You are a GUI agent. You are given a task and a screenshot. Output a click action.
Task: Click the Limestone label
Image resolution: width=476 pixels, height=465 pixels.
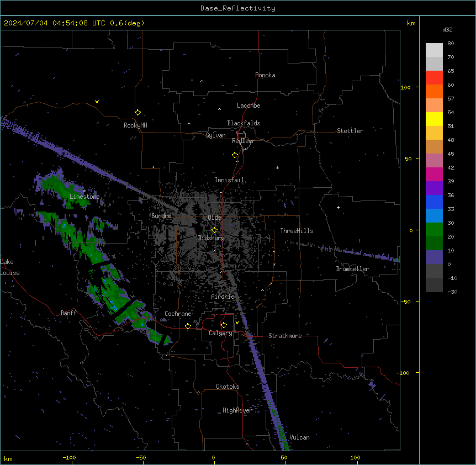click(x=84, y=197)
